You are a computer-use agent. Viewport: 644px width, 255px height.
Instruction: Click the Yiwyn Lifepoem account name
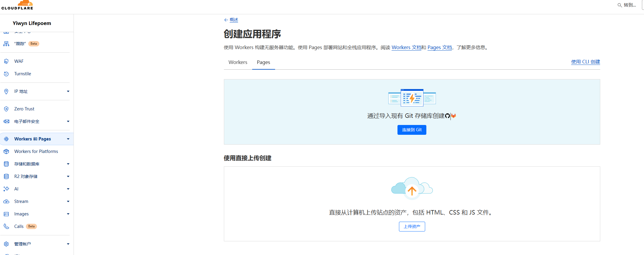[x=32, y=23]
